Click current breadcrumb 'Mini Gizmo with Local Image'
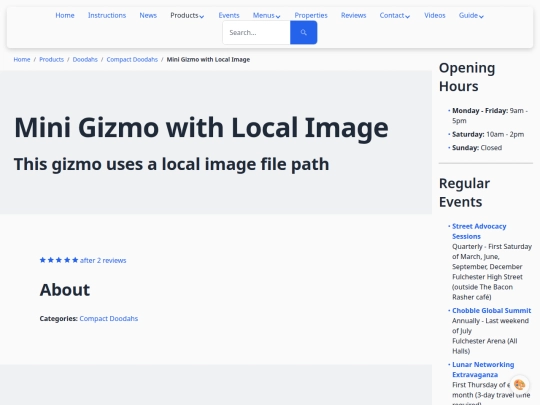The height and width of the screenshot is (405, 540). [x=208, y=60]
